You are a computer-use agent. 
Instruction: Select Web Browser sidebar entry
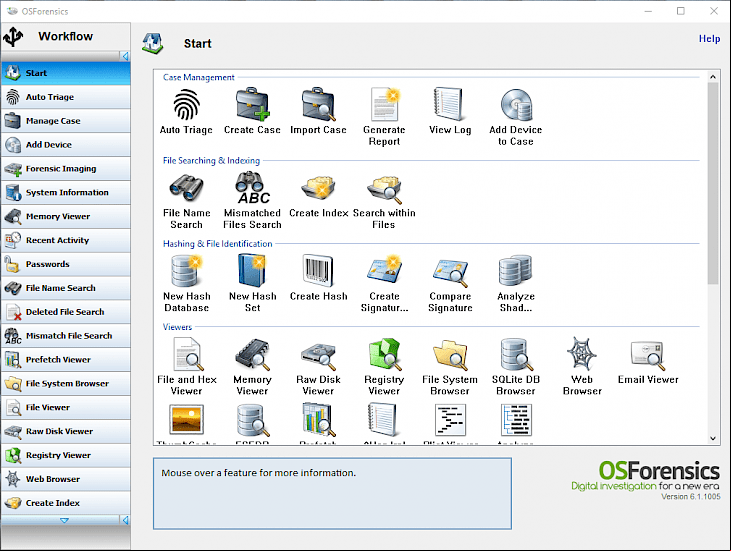point(66,479)
